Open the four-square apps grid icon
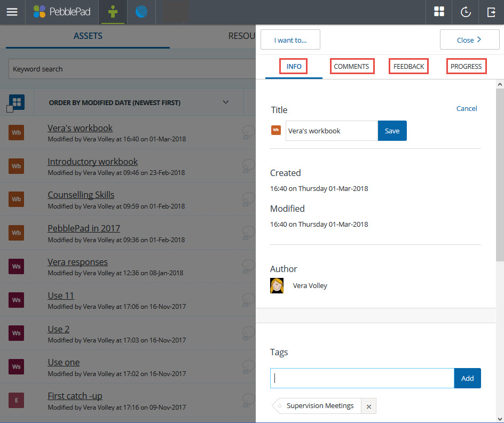This screenshot has width=504, height=423. [439, 12]
